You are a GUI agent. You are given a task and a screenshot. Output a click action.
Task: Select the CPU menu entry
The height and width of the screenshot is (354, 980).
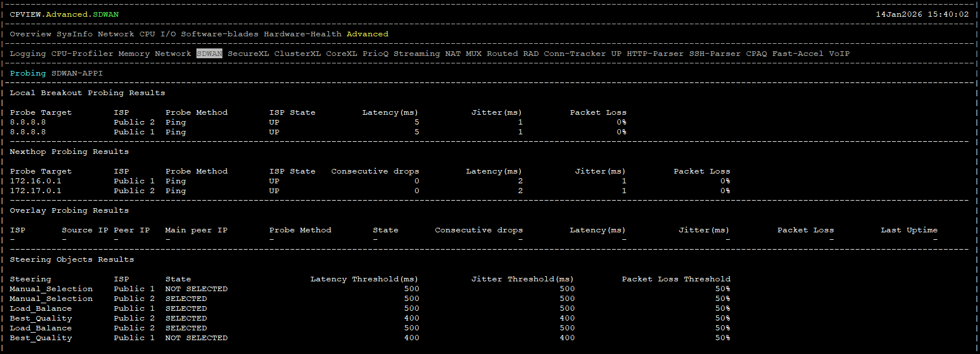click(147, 34)
